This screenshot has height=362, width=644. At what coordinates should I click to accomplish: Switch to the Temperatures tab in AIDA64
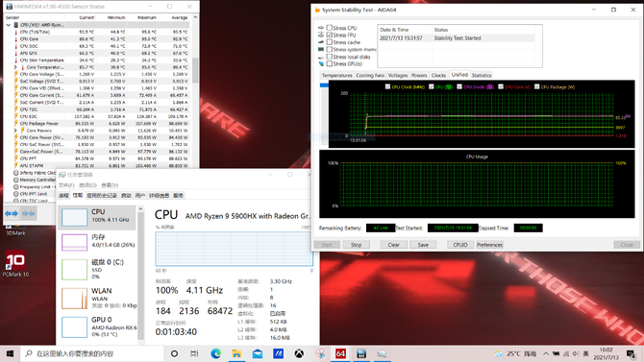point(336,75)
